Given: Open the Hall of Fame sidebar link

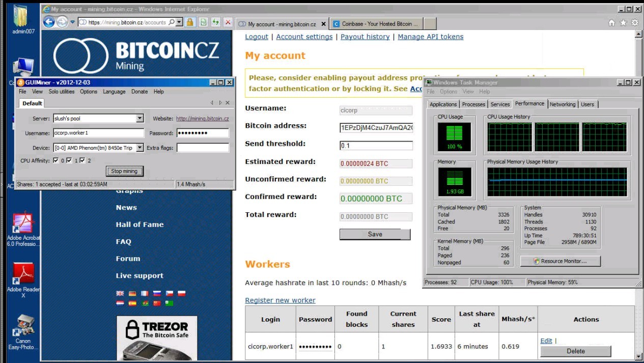Looking at the screenshot, I should (x=139, y=225).
